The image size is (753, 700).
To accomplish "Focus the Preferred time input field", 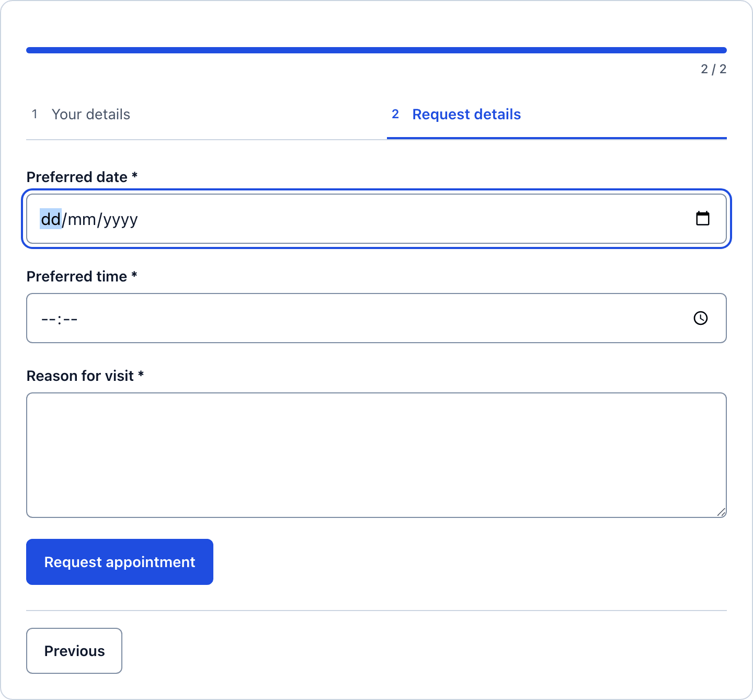I will (x=376, y=318).
